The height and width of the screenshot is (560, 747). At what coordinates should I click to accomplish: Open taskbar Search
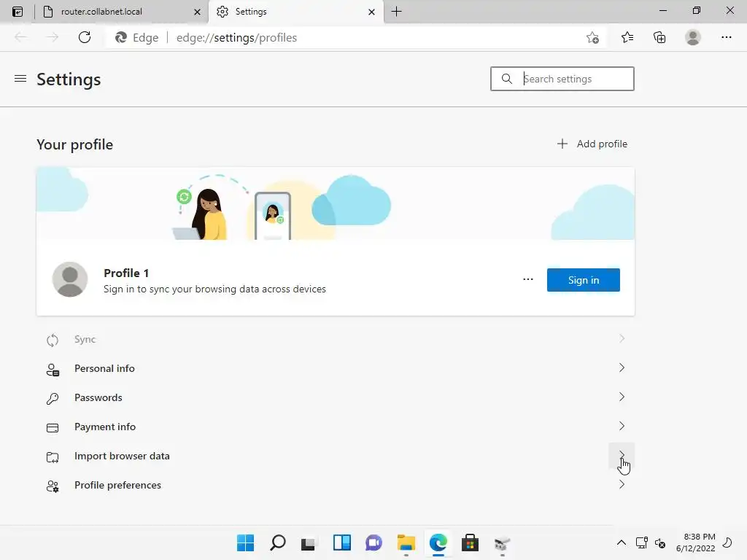(x=278, y=542)
